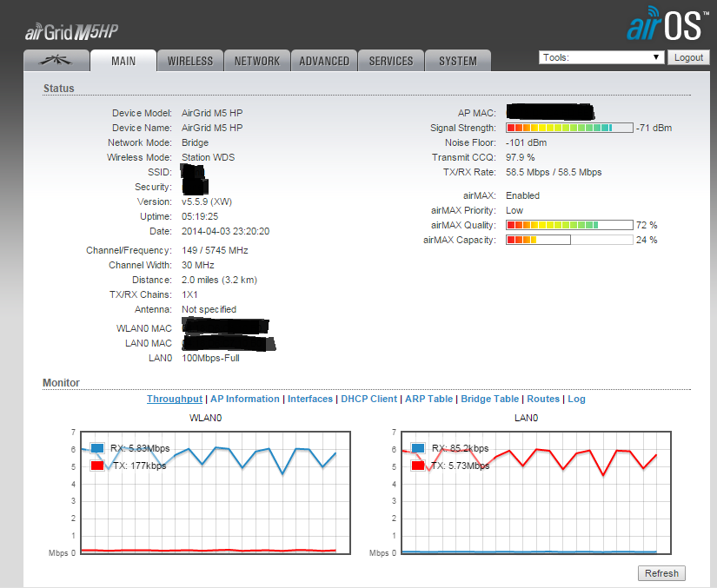Expand the Tools dropdown
Viewport: 717px width, 588px height.
pyautogui.click(x=601, y=57)
